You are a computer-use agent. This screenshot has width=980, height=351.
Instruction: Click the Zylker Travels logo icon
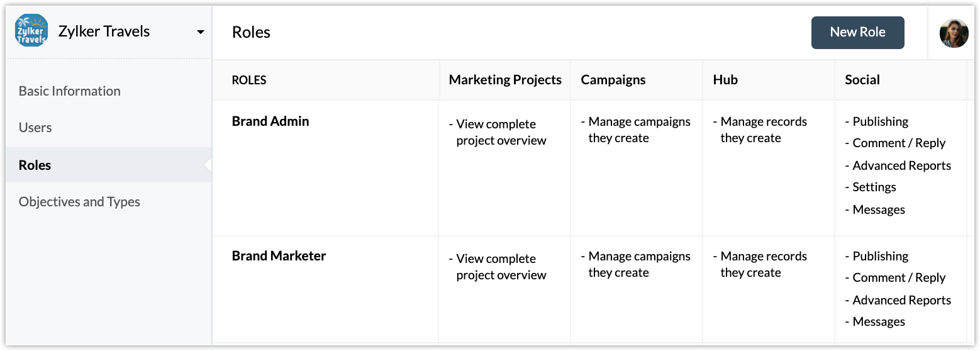(31, 31)
